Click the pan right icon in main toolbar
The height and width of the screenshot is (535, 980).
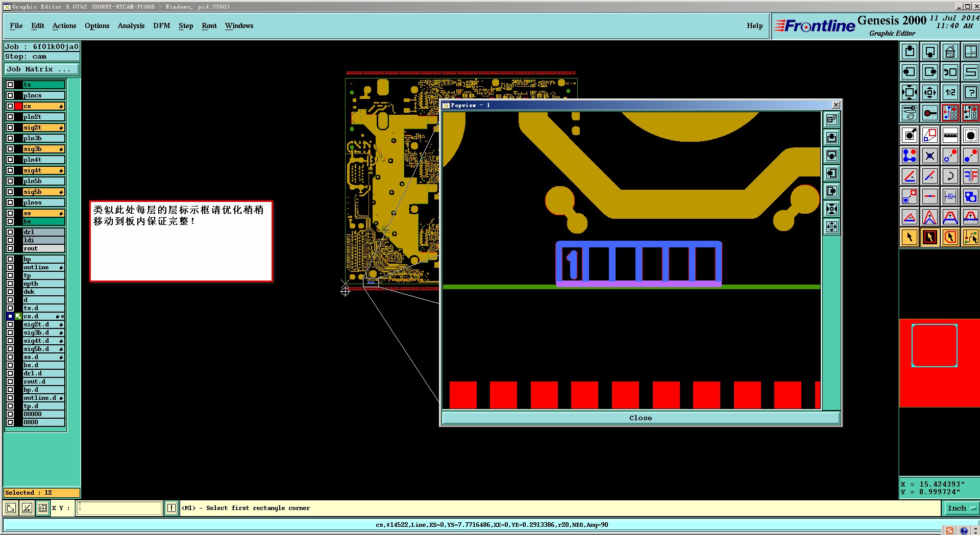[930, 72]
